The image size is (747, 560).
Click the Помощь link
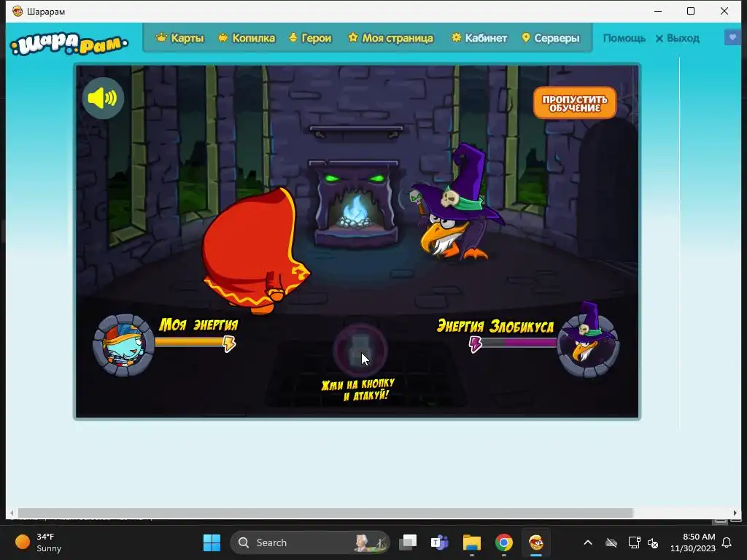point(624,38)
